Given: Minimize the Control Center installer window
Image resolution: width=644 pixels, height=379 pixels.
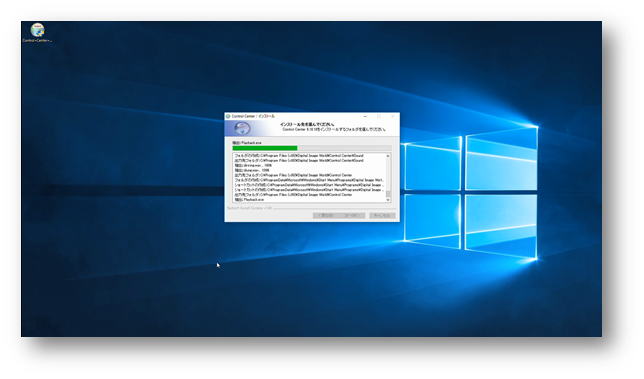Looking at the screenshot, I should 365,116.
